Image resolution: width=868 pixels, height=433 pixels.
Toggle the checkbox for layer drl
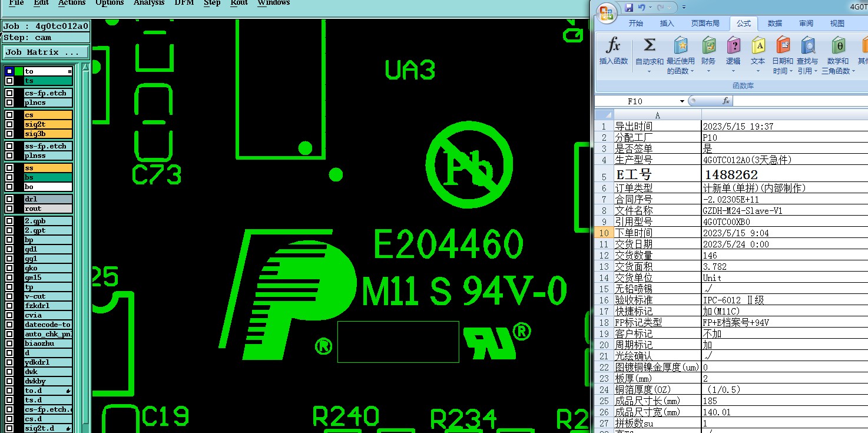pos(9,199)
